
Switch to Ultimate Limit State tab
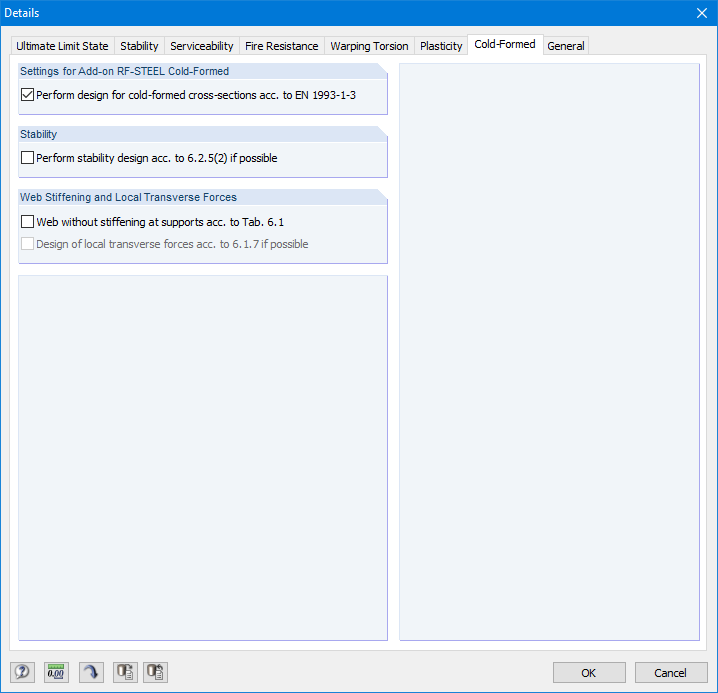coord(62,46)
